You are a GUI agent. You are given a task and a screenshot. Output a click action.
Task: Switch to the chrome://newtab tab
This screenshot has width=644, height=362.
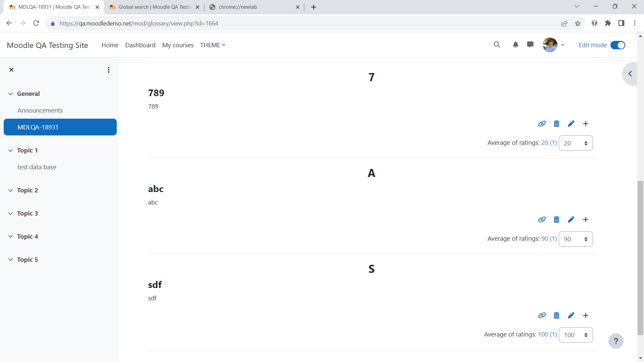click(254, 7)
